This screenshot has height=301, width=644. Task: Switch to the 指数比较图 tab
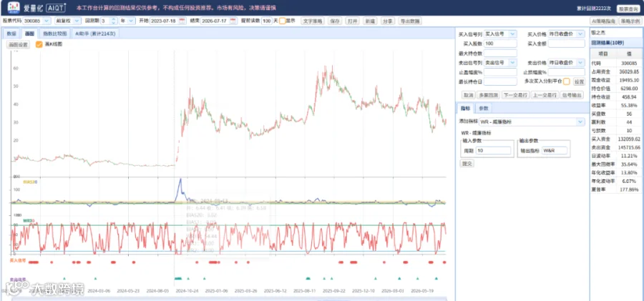point(55,34)
